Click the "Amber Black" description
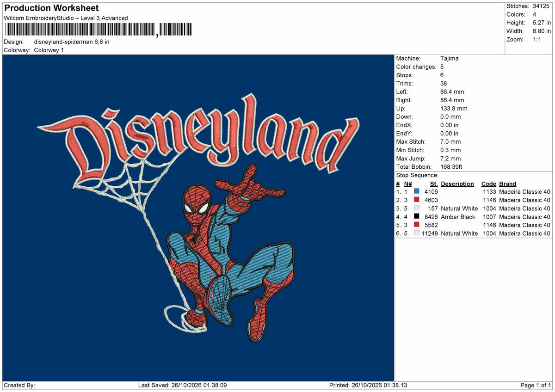This screenshot has height=392, width=555. pyautogui.click(x=458, y=217)
